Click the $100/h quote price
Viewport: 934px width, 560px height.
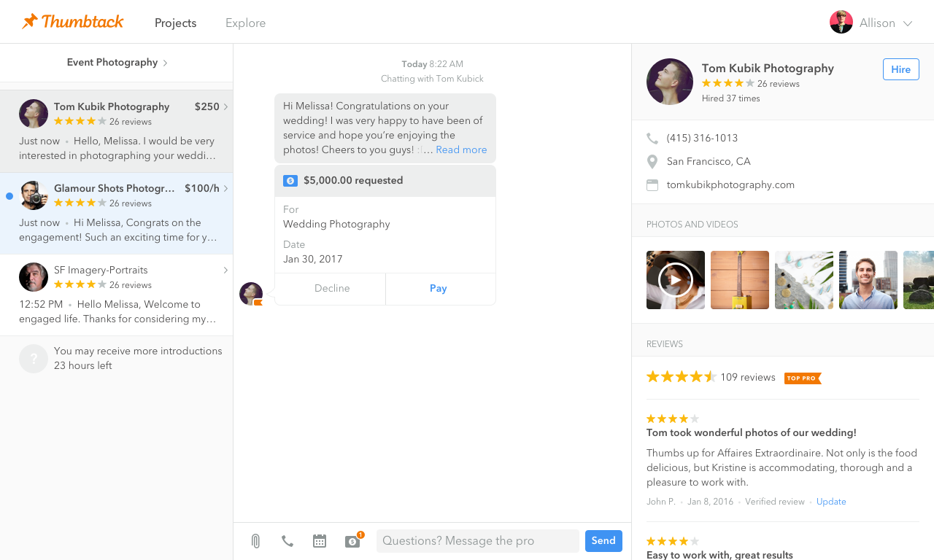[x=202, y=188]
